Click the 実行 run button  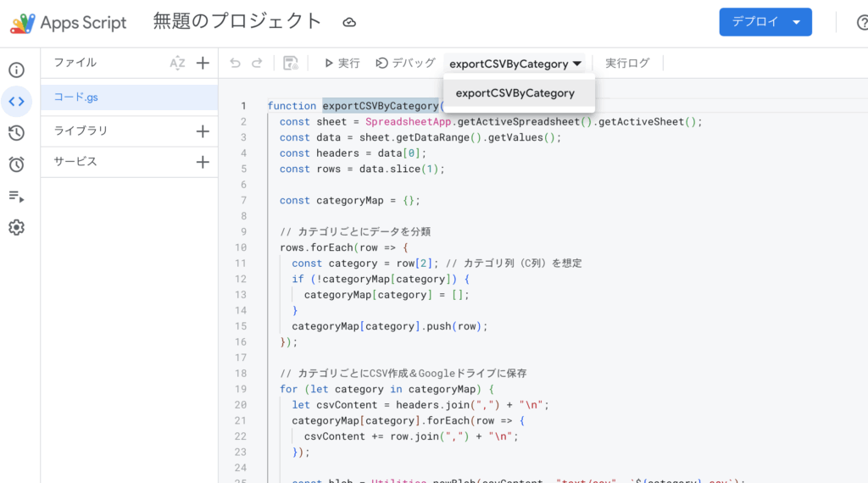[342, 64]
